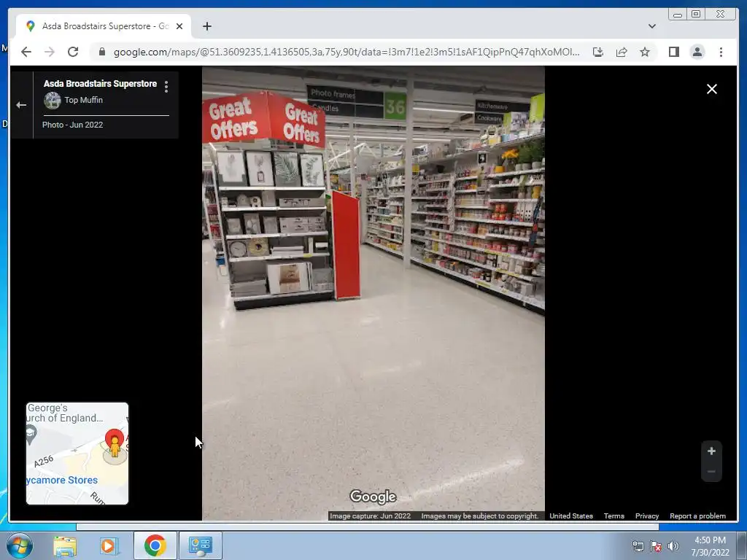Close the Asda Broadstairs Superstore tab
747x560 pixels.
(179, 26)
